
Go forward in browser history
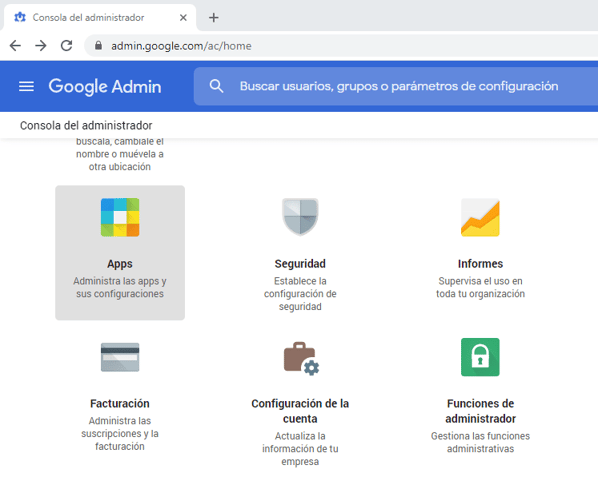click(41, 46)
